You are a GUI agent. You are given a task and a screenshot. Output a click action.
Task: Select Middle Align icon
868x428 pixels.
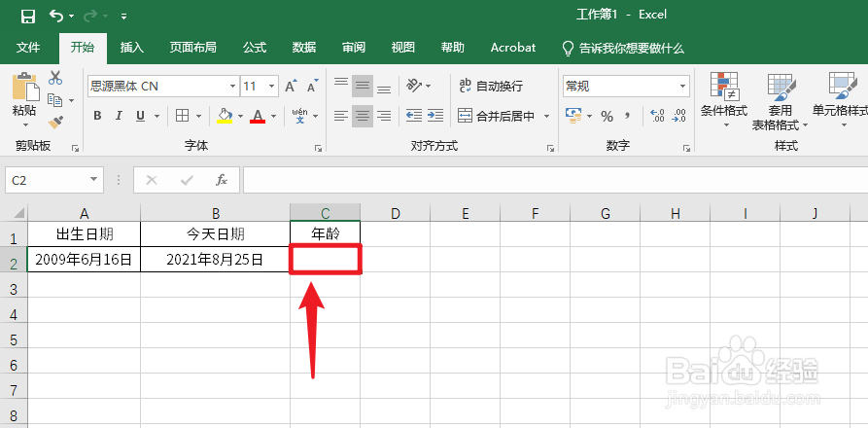pos(363,86)
